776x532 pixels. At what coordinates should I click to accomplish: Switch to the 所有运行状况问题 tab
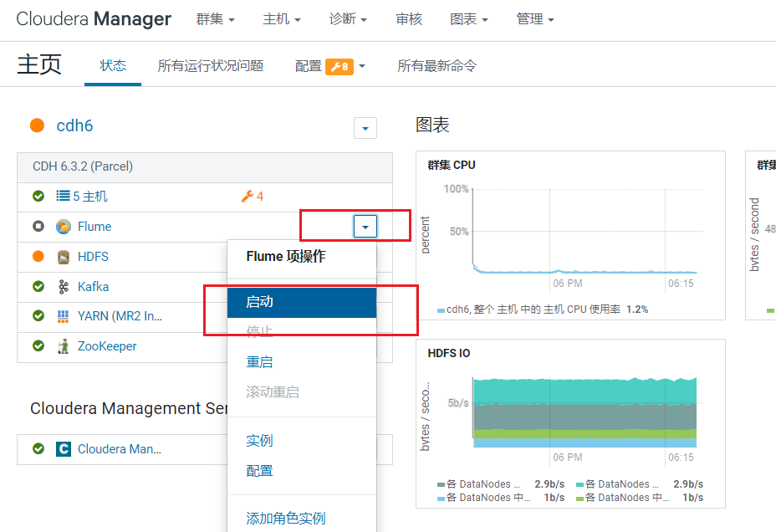(x=211, y=66)
